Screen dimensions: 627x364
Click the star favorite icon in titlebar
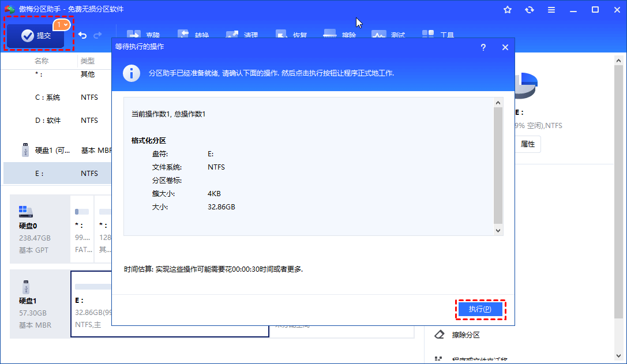click(x=507, y=10)
